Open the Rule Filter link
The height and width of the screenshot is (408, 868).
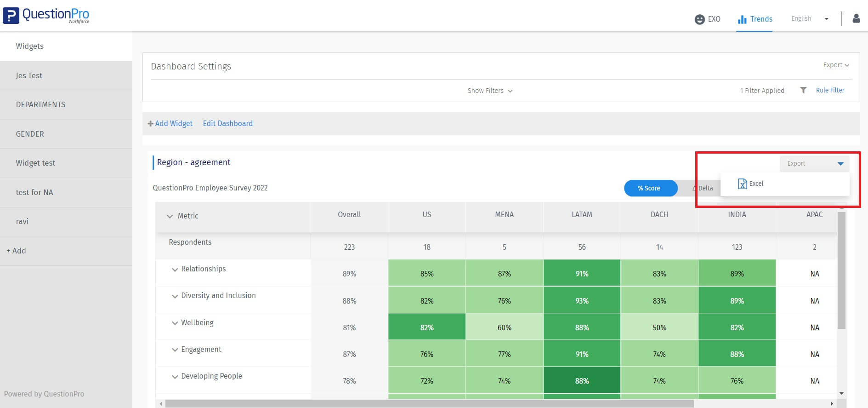click(830, 90)
